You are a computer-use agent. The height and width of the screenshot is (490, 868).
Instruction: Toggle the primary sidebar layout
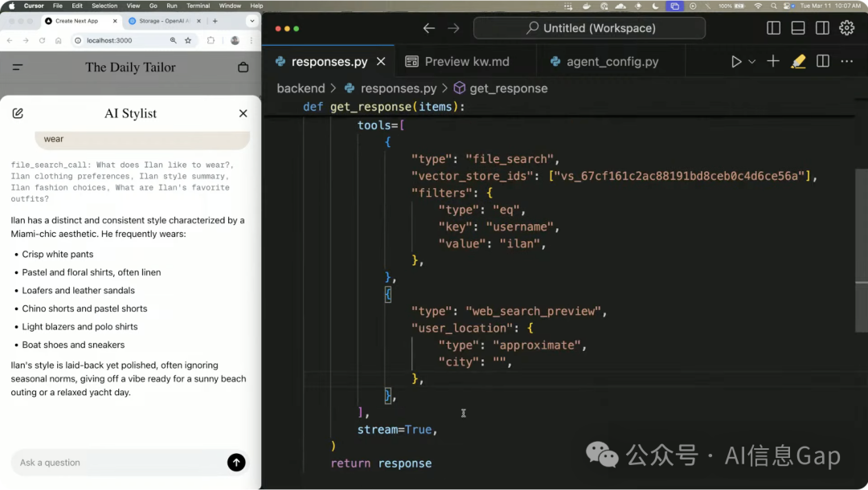click(774, 28)
